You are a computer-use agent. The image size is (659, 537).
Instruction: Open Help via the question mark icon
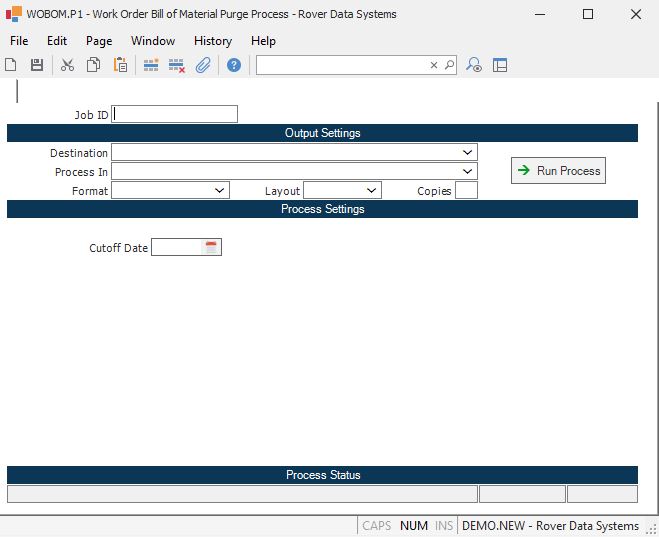[234, 65]
